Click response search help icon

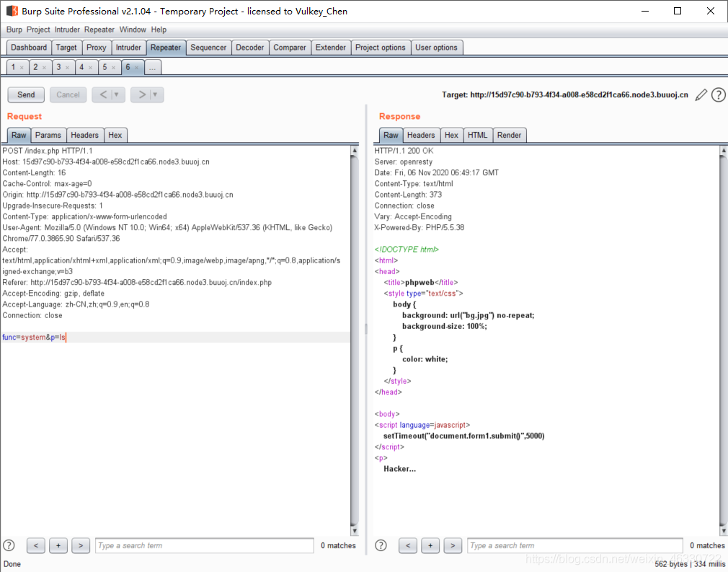click(x=381, y=545)
